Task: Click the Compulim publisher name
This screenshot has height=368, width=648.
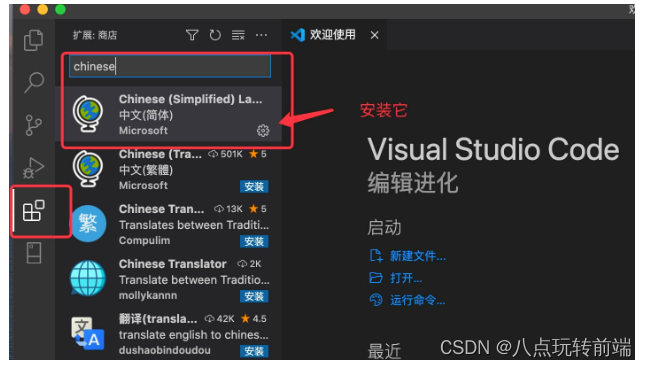Action: tap(144, 240)
